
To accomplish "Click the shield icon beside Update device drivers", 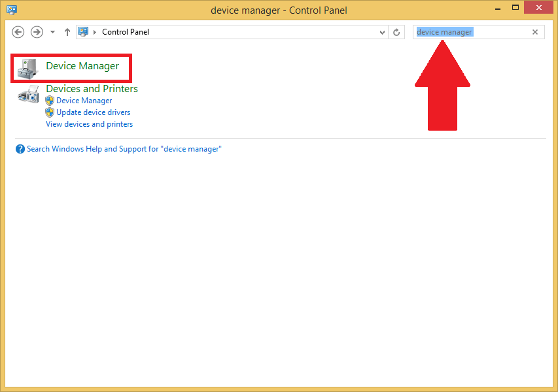I will tap(50, 112).
